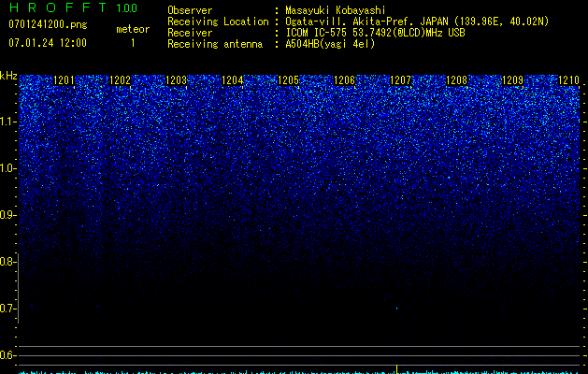This screenshot has height=374, width=588.
Task: Click the meteor count label
Action: click(133, 29)
